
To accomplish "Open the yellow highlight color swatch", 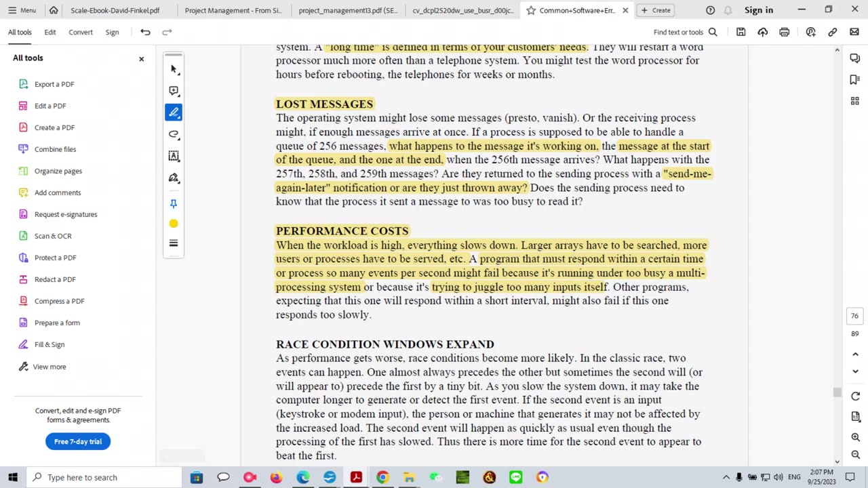I will coord(174,224).
